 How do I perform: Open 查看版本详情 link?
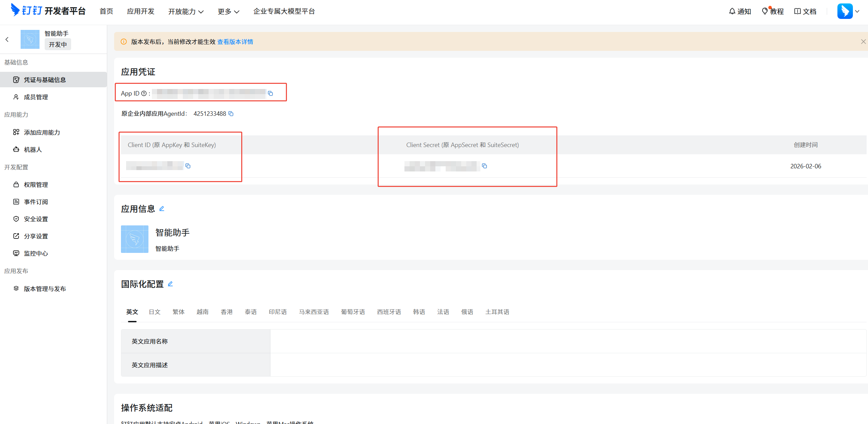[x=235, y=42]
